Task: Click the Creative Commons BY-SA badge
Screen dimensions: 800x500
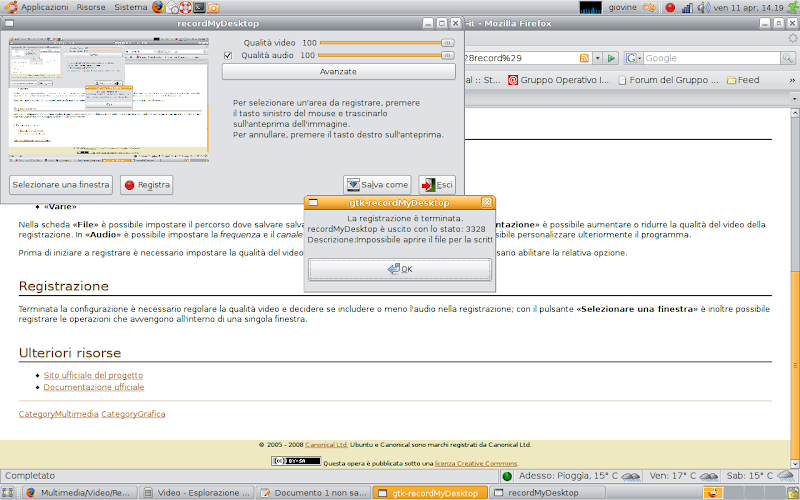Action: (296, 461)
